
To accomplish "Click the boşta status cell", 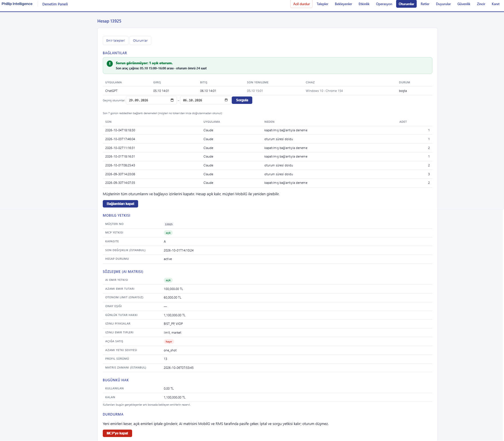I will coord(403,91).
